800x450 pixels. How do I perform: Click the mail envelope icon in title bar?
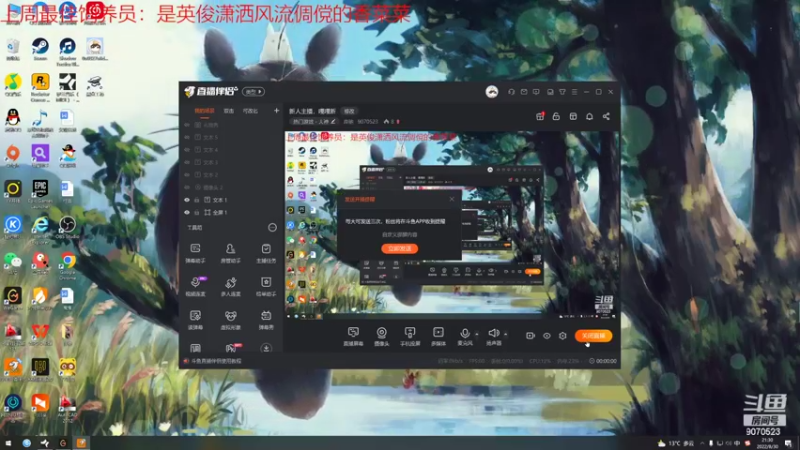tap(524, 92)
